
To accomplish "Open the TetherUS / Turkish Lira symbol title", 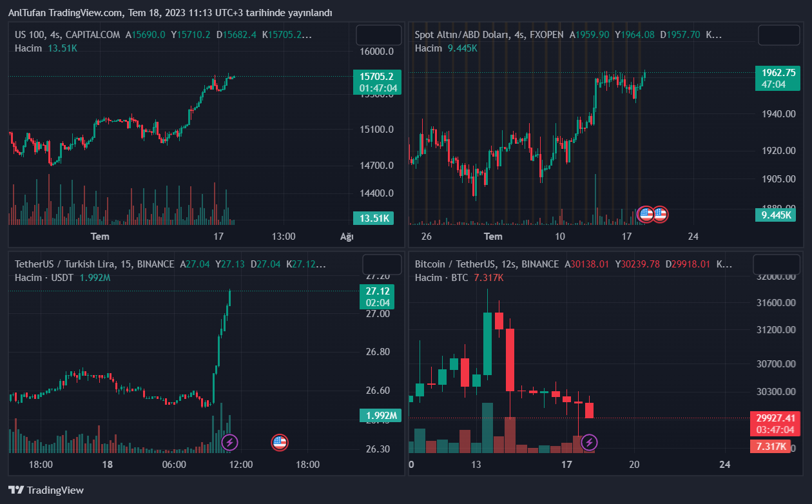I will (94, 264).
